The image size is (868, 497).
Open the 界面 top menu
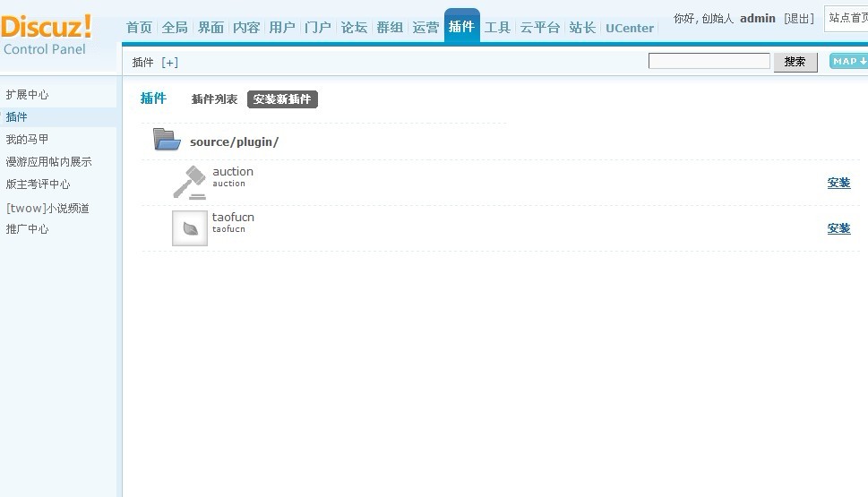211,28
